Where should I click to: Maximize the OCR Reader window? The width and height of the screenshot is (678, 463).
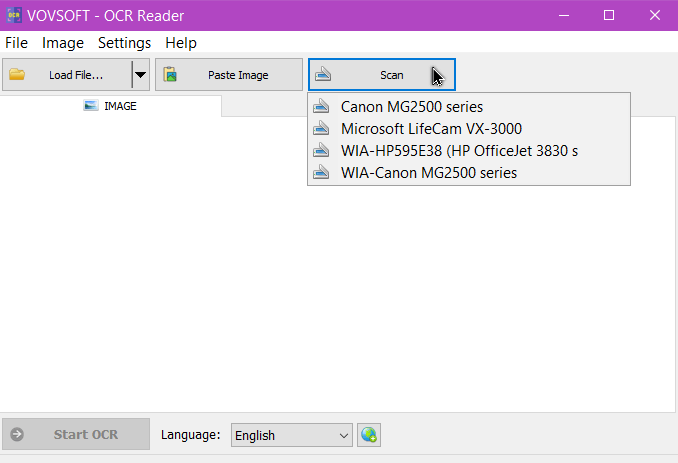[609, 15]
